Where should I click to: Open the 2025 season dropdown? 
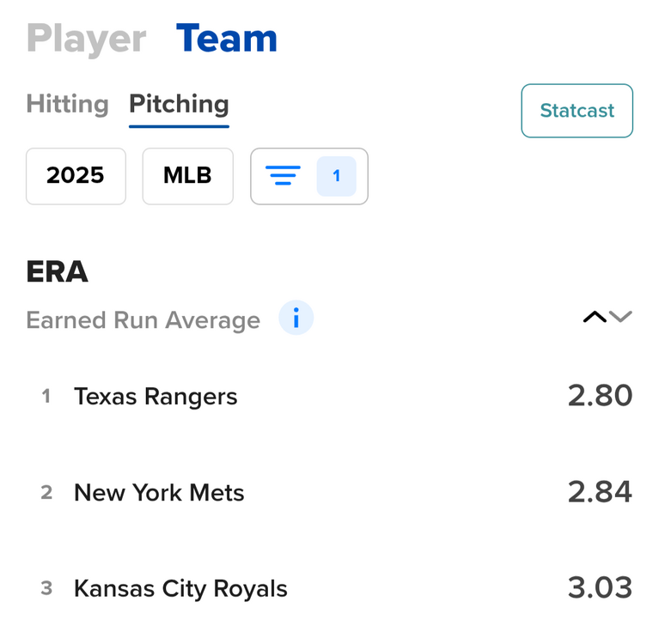[x=76, y=176]
